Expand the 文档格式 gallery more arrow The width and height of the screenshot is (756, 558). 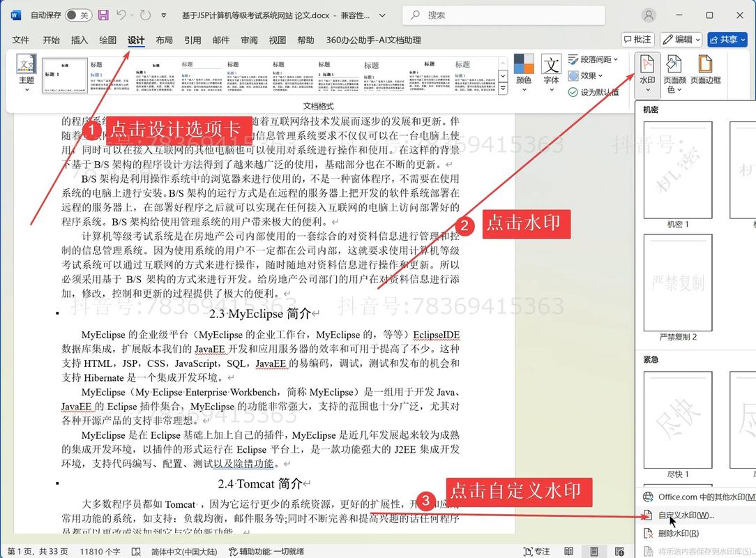coord(503,87)
